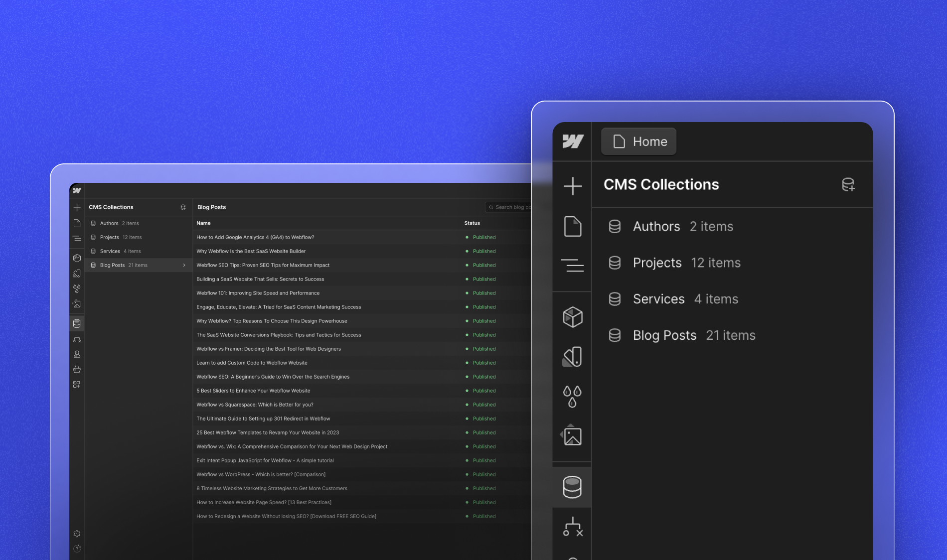Select Authors collection in the small window
This screenshot has height=560, width=947.
(x=139, y=223)
